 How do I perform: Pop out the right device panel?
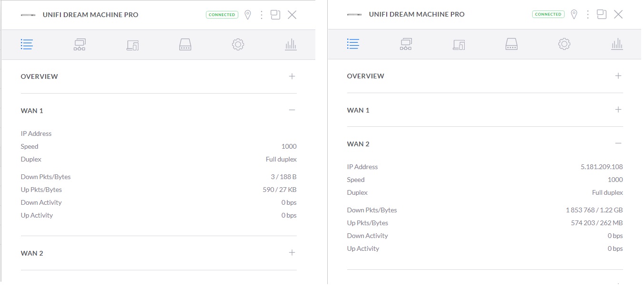point(602,14)
